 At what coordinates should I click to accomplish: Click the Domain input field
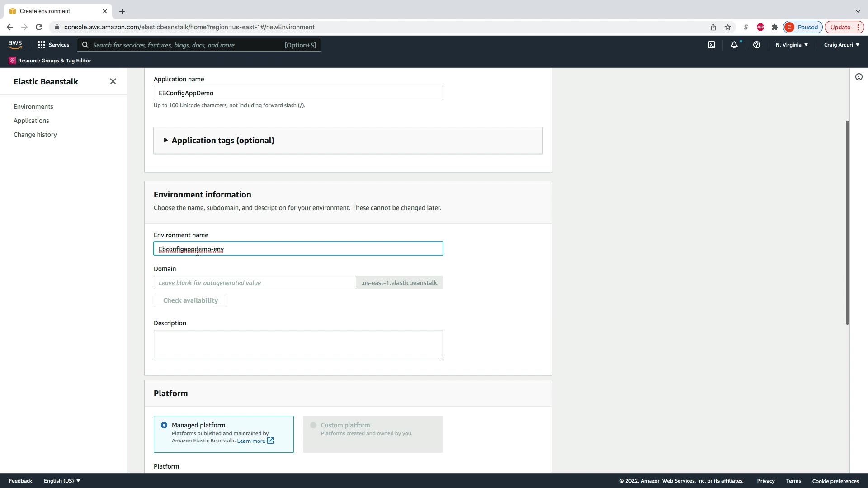[255, 283]
